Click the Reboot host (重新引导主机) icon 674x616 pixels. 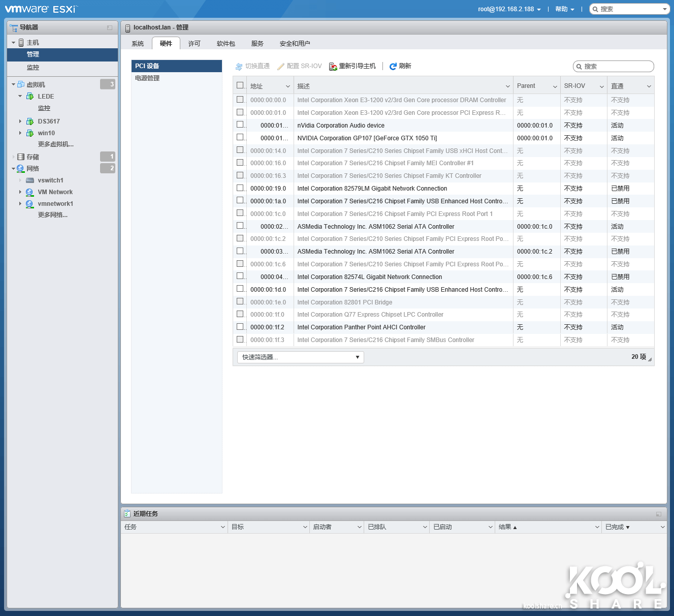pos(333,67)
